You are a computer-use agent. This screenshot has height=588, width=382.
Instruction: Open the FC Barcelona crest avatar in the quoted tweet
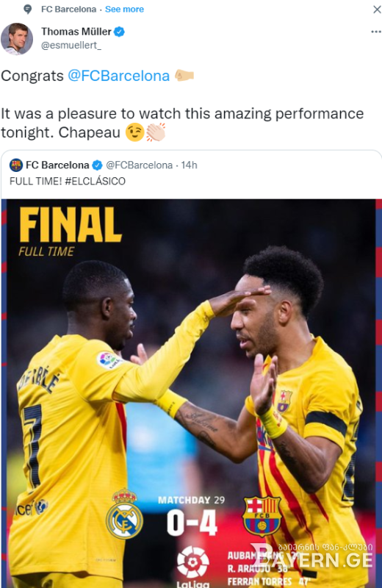tap(16, 165)
